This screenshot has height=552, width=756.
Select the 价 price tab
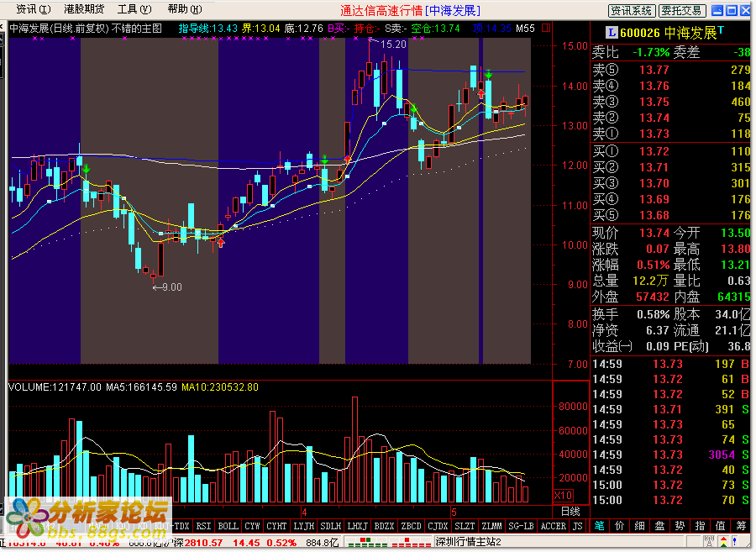pyautogui.click(x=620, y=526)
